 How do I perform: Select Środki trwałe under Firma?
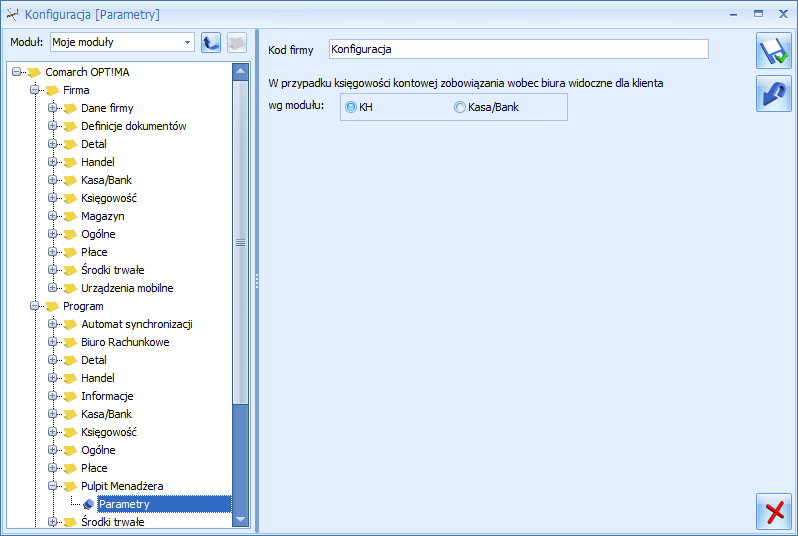tap(112, 270)
